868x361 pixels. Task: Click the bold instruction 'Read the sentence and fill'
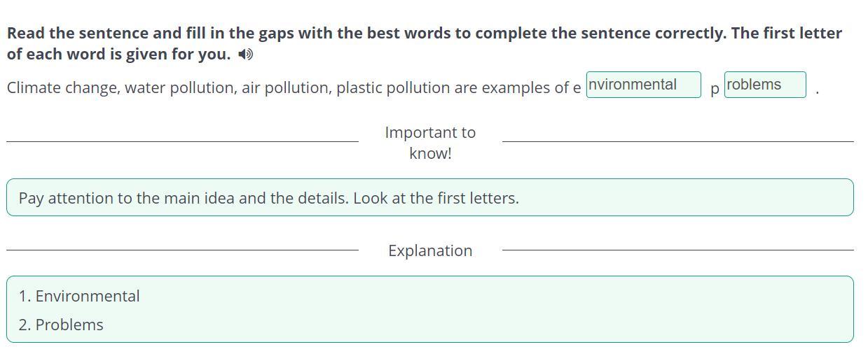pyautogui.click(x=104, y=33)
